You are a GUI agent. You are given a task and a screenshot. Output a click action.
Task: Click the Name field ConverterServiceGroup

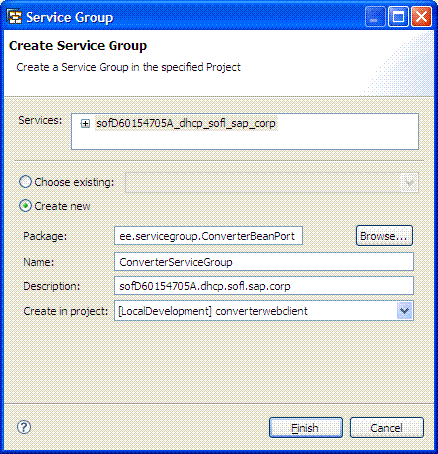pos(264,262)
